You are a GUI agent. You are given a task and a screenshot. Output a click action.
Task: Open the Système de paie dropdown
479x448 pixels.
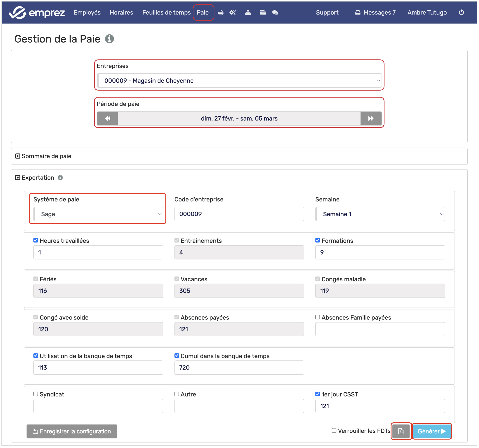[x=98, y=214]
